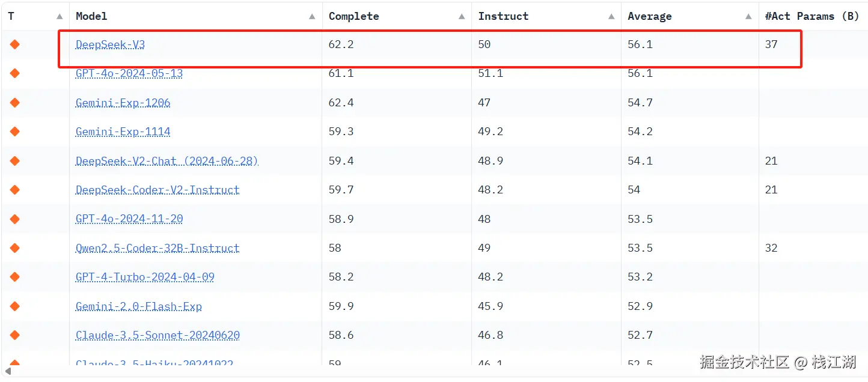Screen dimensions: 868x382
Task: Select Claude-3.5-Sonnet-20240620 Complete score 58.6
Action: 341,335
